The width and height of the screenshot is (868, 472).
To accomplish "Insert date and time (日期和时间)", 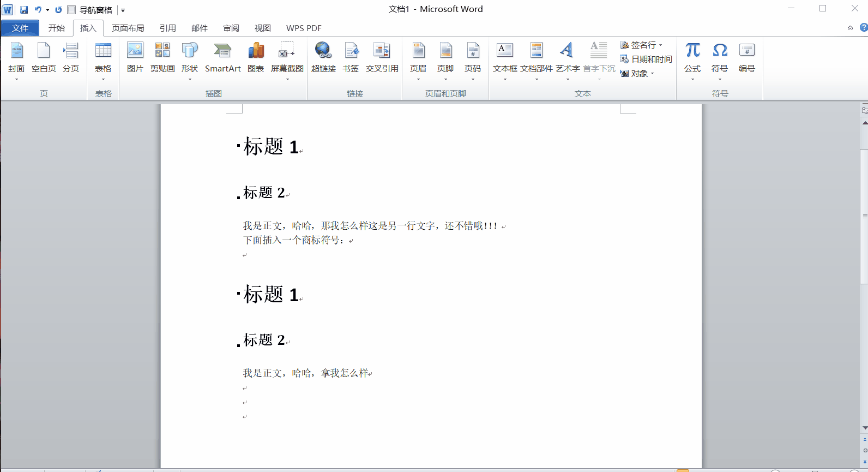I will pyautogui.click(x=646, y=59).
